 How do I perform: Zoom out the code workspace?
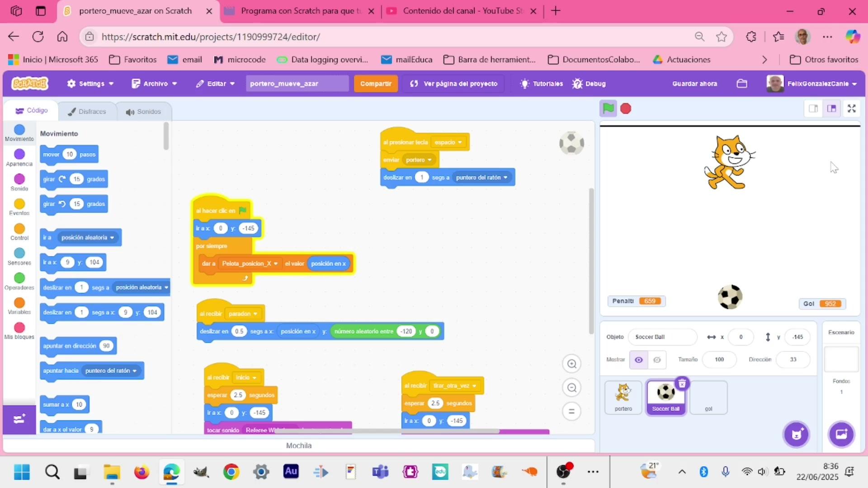tap(571, 388)
